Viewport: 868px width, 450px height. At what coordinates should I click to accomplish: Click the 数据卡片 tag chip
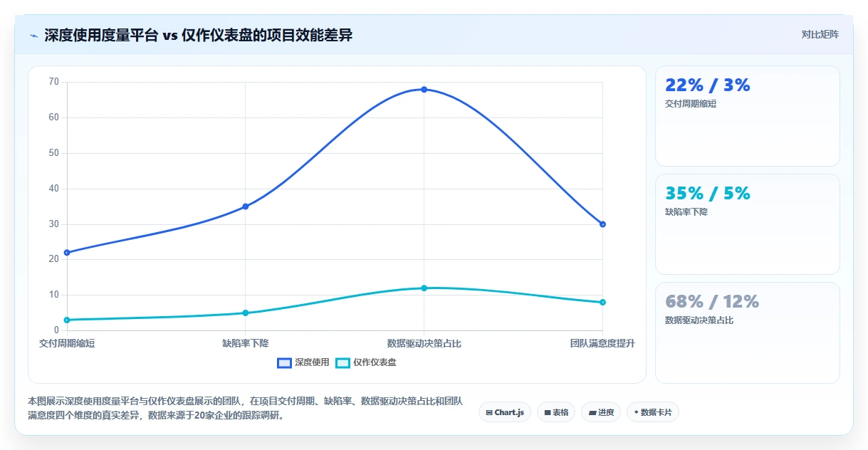[653, 412]
